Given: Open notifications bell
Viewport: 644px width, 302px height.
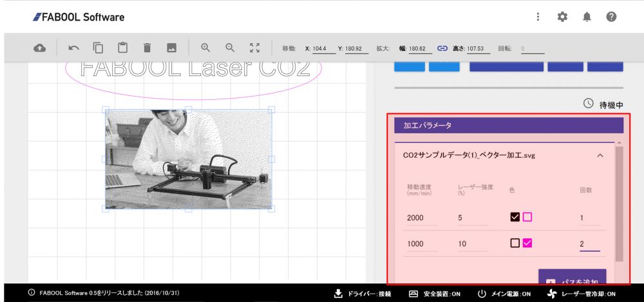Looking at the screenshot, I should click(x=587, y=17).
